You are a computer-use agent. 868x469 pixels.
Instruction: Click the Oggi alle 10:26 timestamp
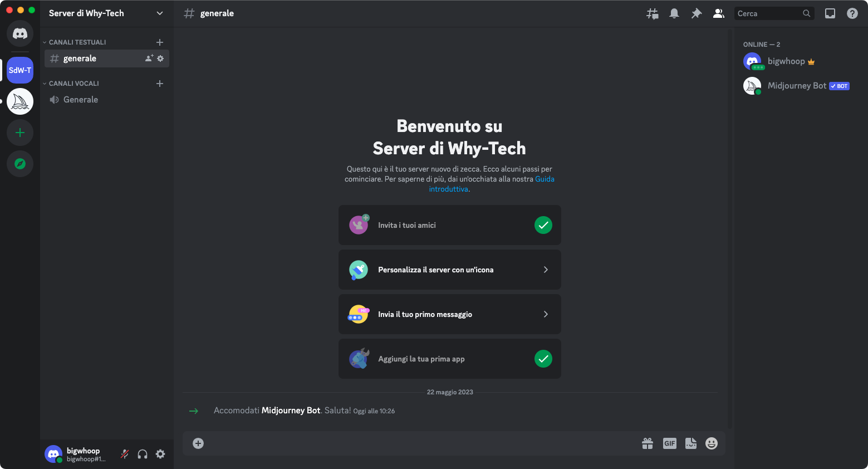point(374,411)
